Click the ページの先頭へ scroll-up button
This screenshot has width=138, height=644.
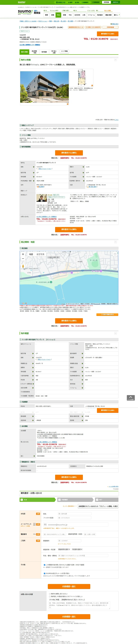click(x=131, y=398)
